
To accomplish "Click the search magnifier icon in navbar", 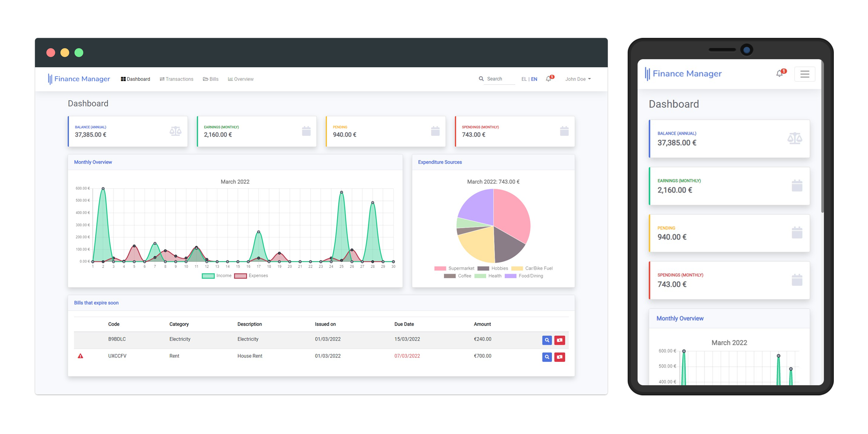I will pyautogui.click(x=481, y=79).
